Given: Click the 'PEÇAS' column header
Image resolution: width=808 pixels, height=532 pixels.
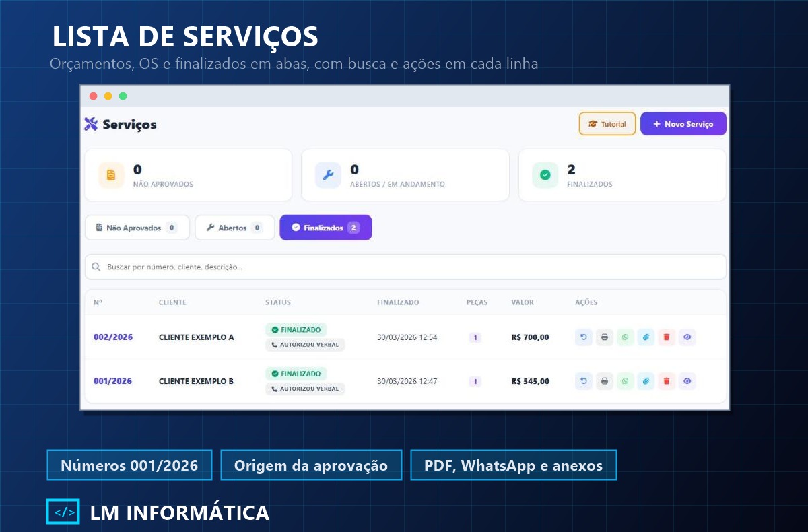Looking at the screenshot, I should tap(477, 302).
